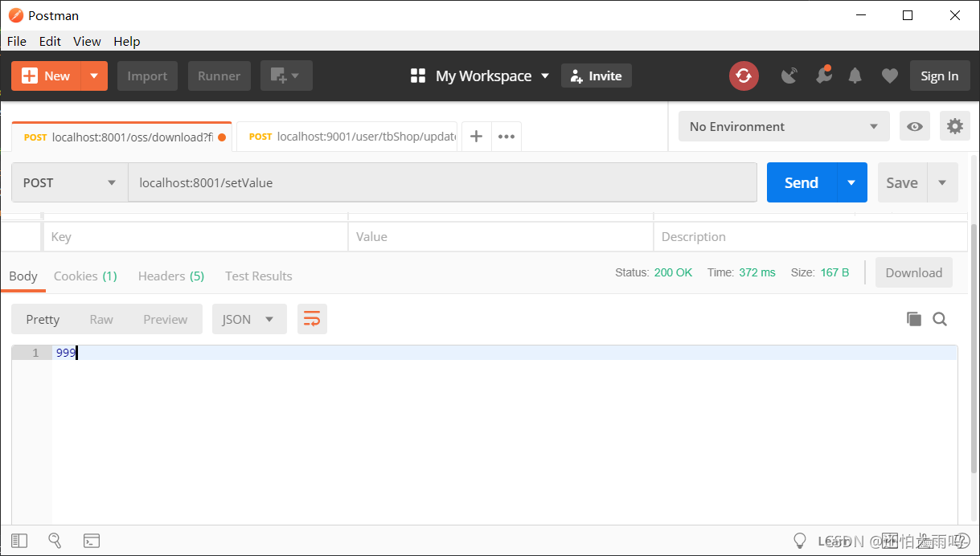Change the POST method dropdown
This screenshot has width=980, height=556.
pos(70,182)
